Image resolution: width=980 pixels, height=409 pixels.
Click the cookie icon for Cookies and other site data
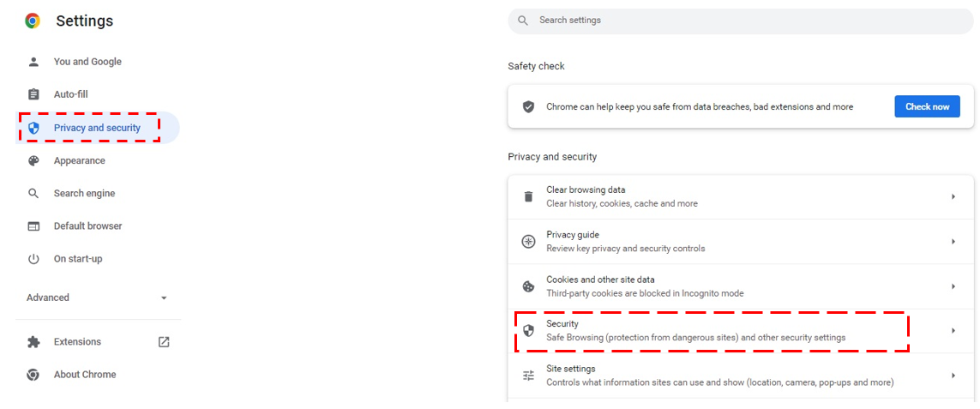(x=529, y=286)
